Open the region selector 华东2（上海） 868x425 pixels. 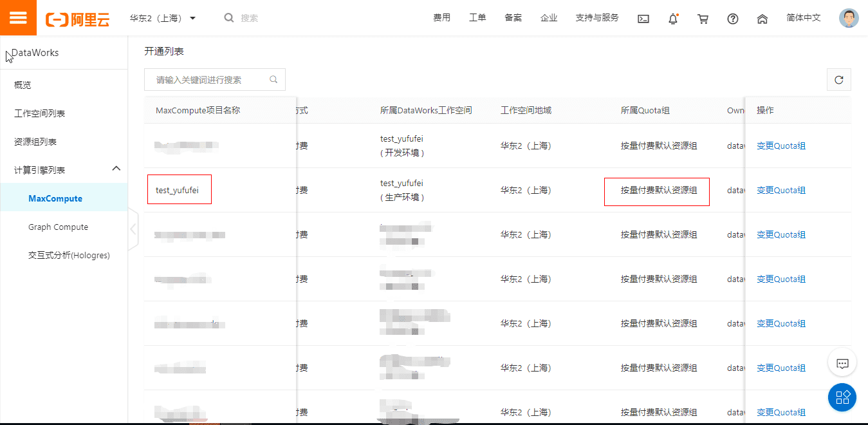tap(163, 18)
